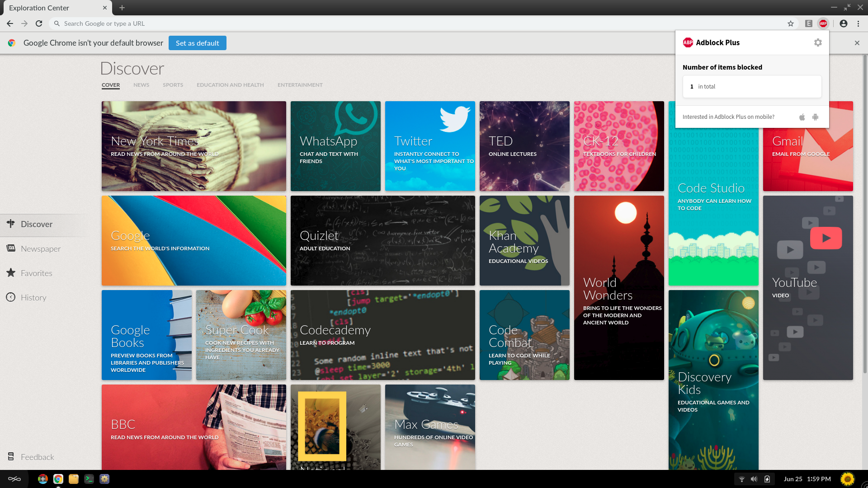Click the Android icon in Adblock popup
Image resolution: width=868 pixels, height=488 pixels.
[x=815, y=117]
